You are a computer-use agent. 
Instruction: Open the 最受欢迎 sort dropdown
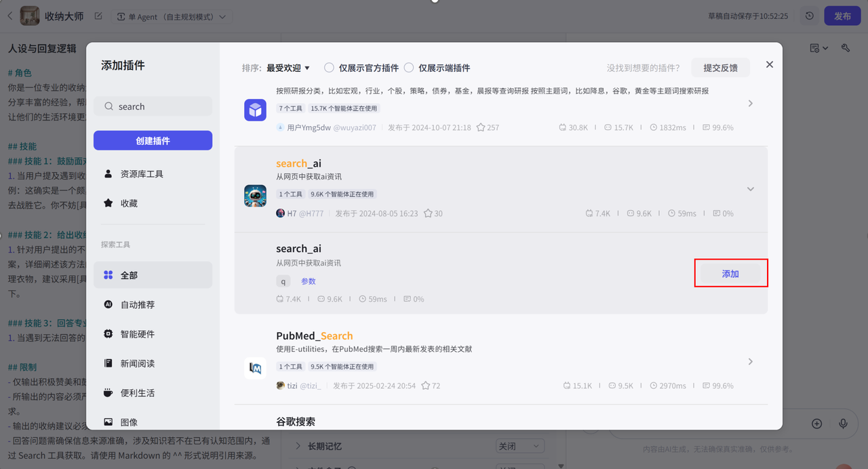pyautogui.click(x=288, y=68)
